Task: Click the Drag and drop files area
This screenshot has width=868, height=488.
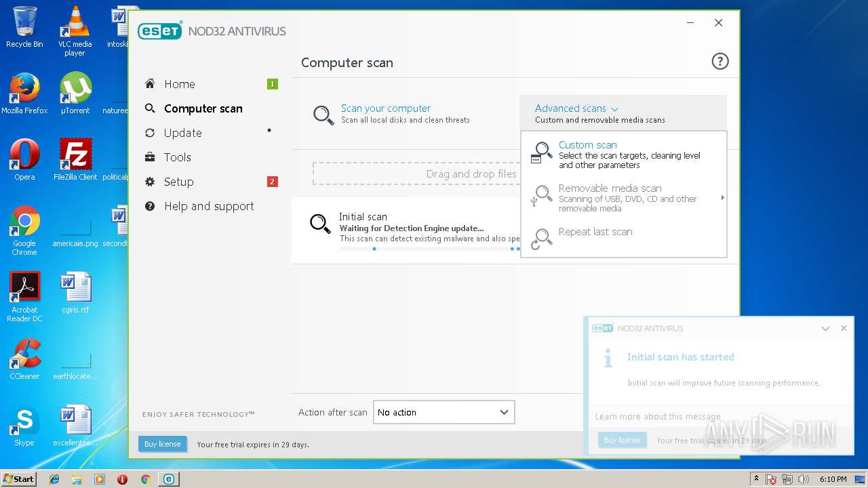Action: 416,174
